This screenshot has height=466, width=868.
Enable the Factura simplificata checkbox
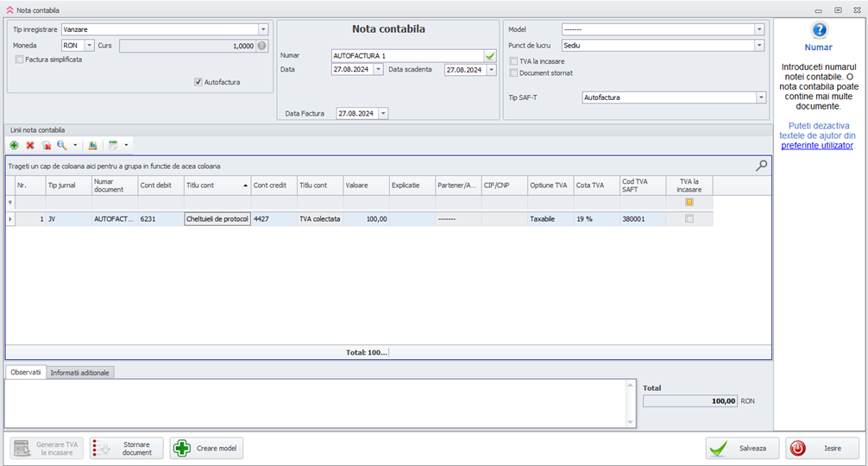[x=19, y=60]
